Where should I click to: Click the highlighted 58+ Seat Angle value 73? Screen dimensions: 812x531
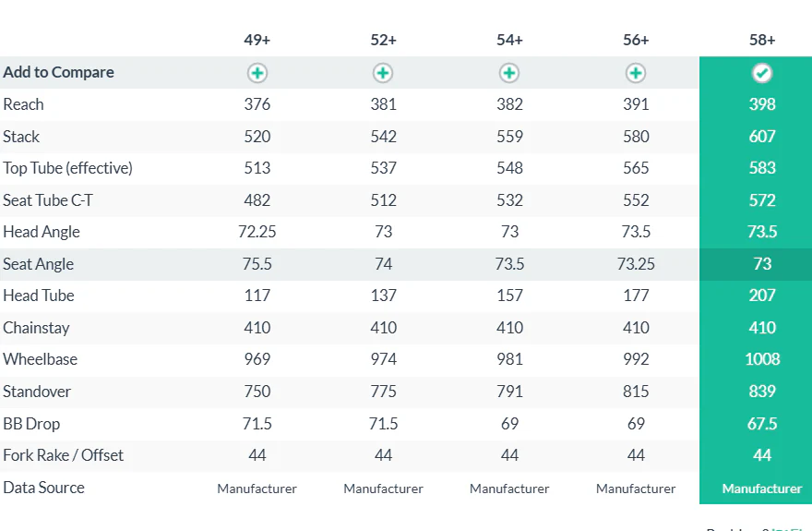click(x=762, y=264)
